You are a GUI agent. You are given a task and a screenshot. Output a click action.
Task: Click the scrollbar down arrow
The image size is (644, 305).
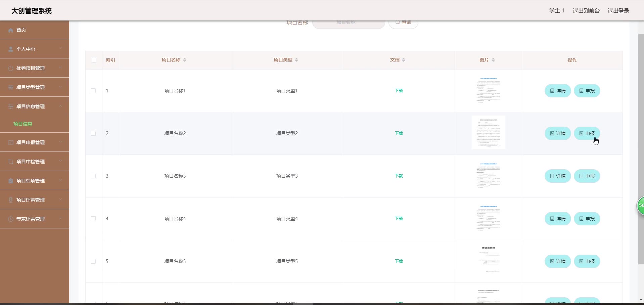click(641, 300)
